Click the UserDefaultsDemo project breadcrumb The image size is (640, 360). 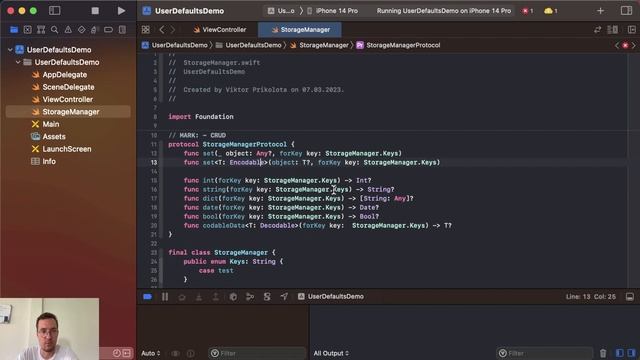(175, 45)
